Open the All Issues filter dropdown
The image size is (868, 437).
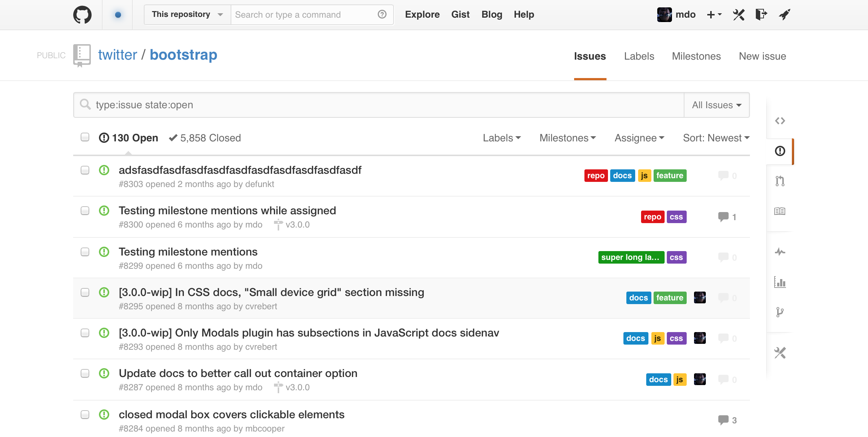716,105
